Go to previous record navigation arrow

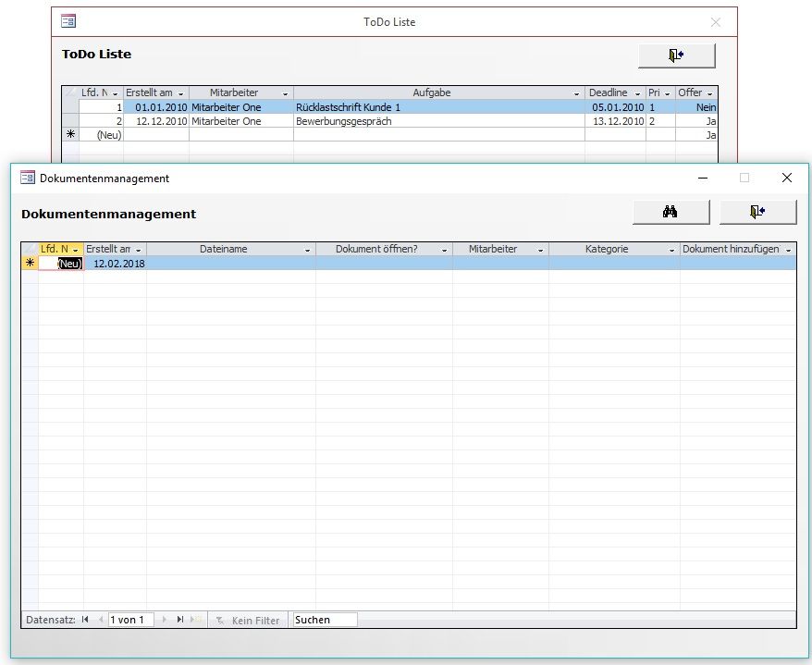(101, 620)
